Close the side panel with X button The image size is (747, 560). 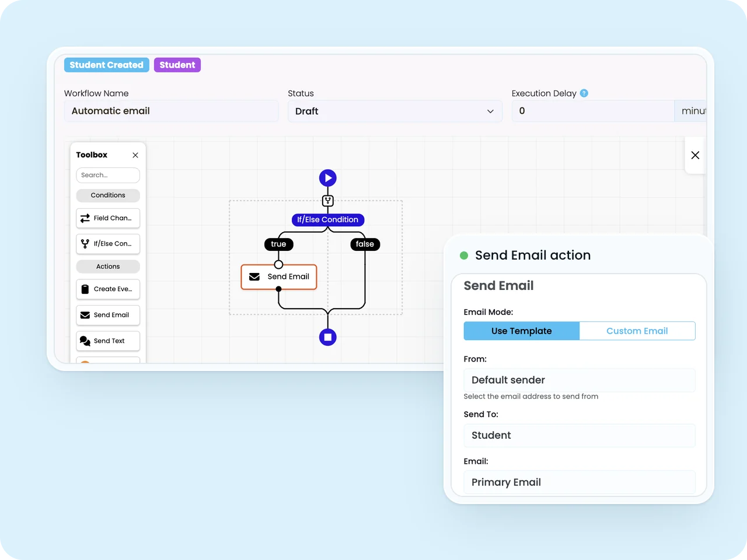[695, 155]
